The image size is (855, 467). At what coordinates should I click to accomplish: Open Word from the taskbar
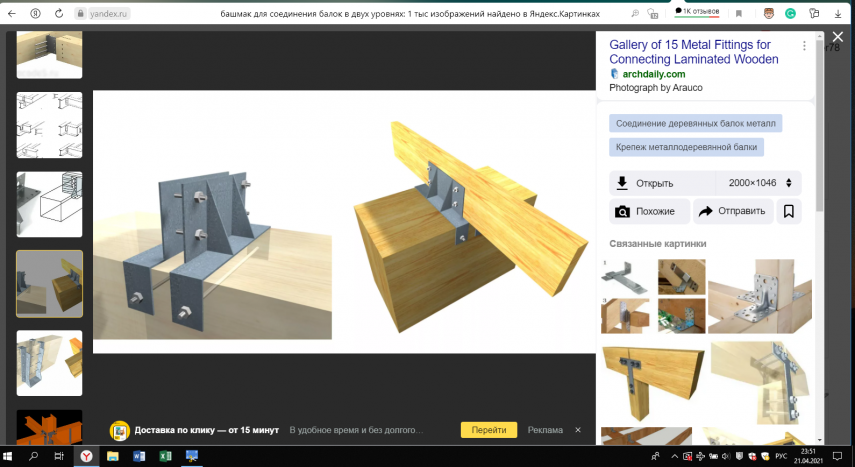coord(138,456)
